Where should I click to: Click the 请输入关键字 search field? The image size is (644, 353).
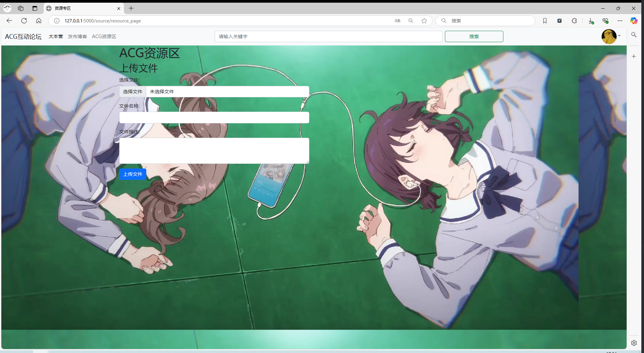[x=328, y=36]
